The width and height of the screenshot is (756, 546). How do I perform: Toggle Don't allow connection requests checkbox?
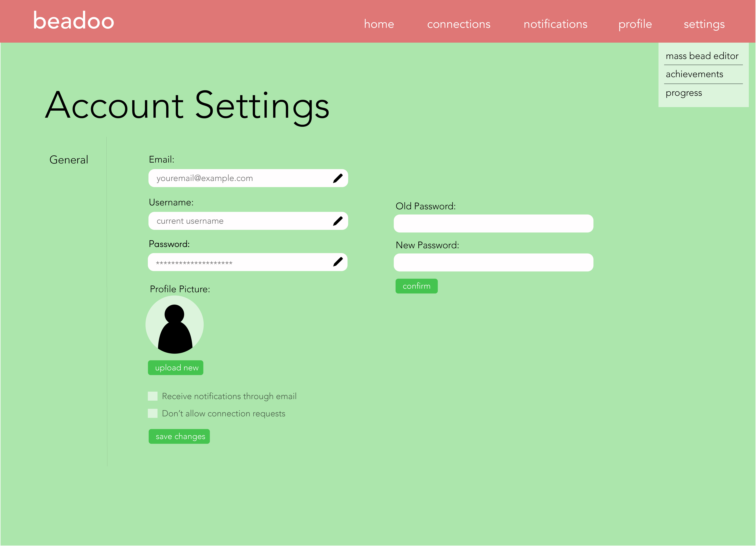point(153,413)
